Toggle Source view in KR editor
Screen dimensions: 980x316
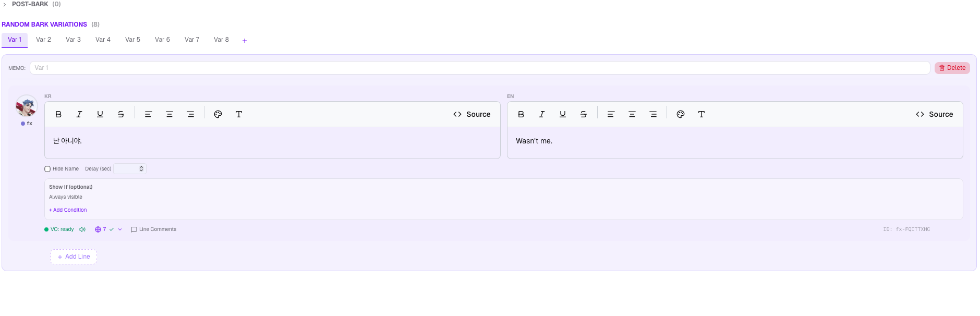(x=471, y=114)
